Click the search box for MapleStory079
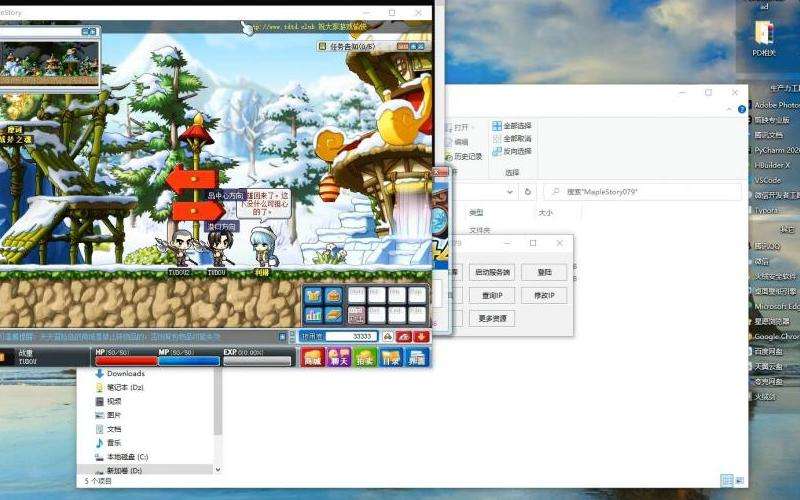The height and width of the screenshot is (500, 800). [643, 192]
